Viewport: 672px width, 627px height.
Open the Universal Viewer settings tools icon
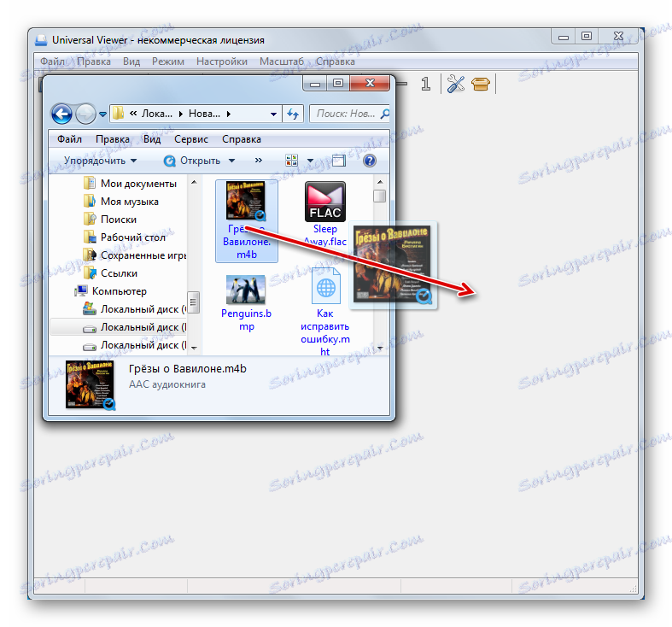pos(456,84)
